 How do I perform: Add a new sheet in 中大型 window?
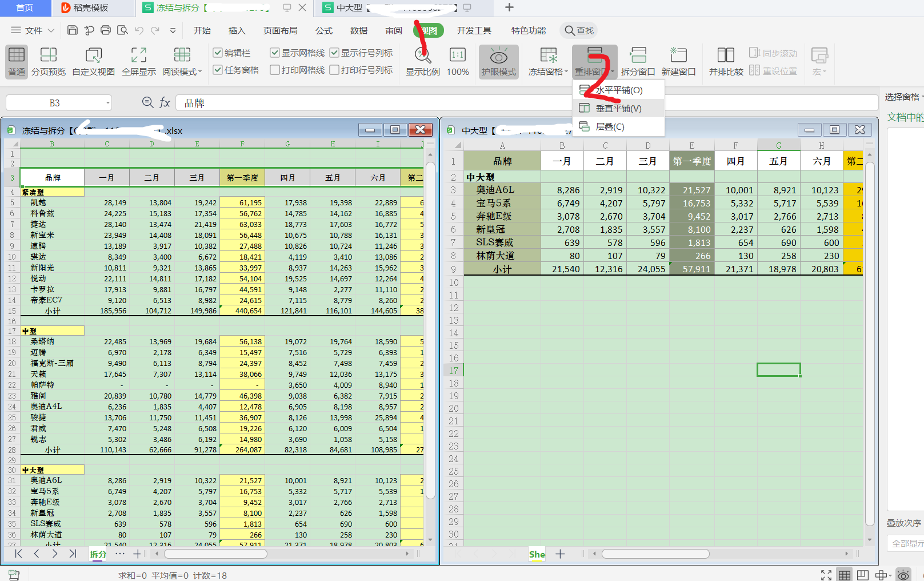click(560, 554)
